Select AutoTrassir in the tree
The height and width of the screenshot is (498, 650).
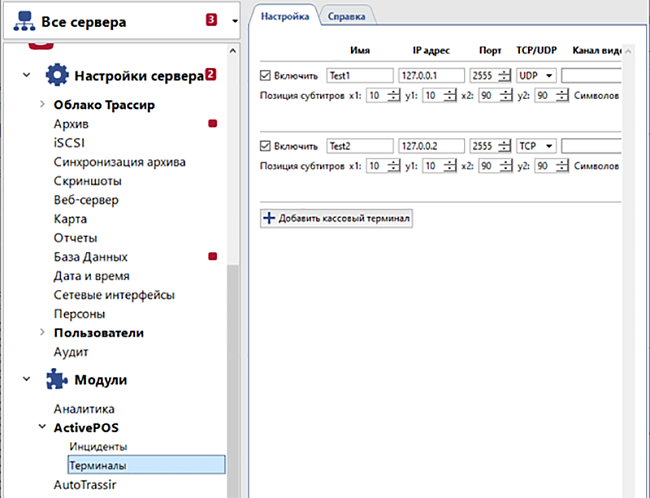(x=85, y=485)
